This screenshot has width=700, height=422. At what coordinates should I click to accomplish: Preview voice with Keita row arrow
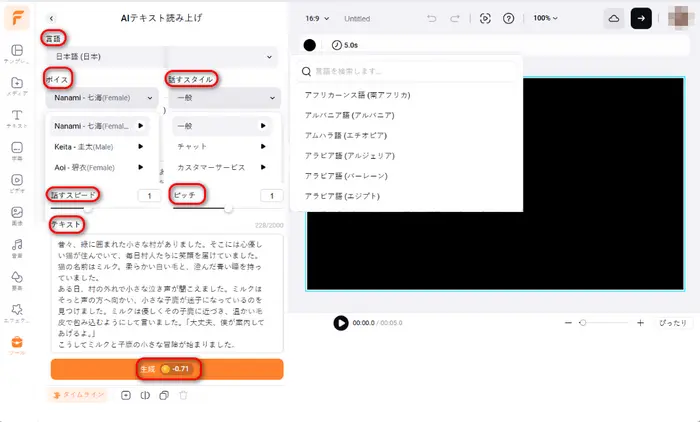pos(141,146)
